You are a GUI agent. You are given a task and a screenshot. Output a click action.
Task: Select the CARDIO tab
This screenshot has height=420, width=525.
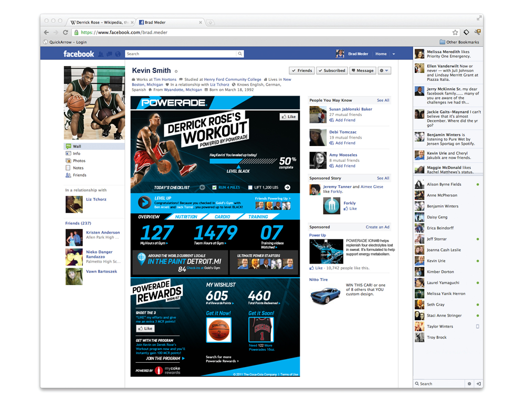[222, 217]
